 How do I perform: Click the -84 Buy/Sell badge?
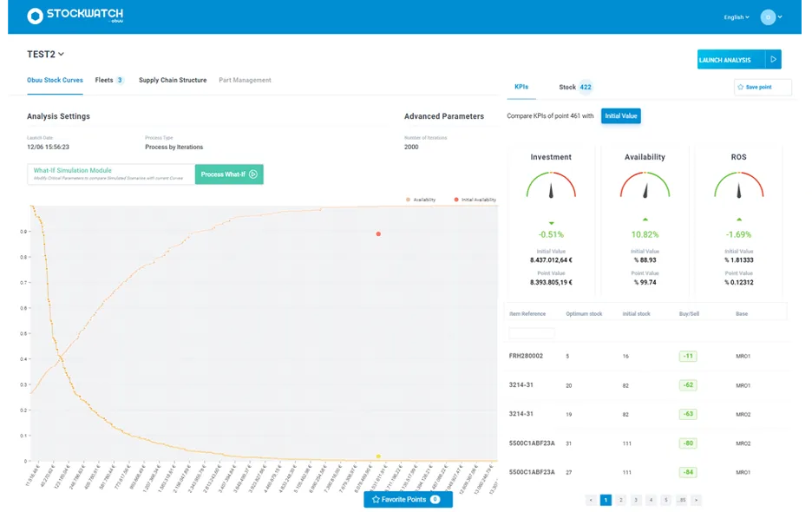point(688,472)
